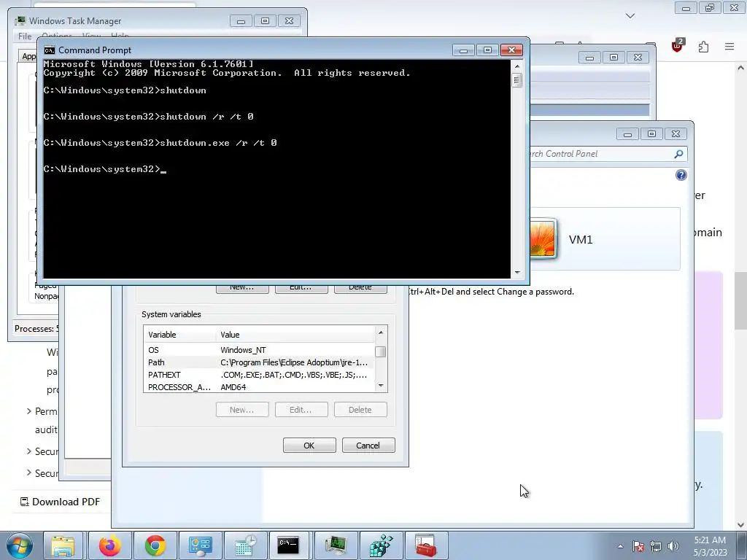Open Windows Explorer from the taskbar
The width and height of the screenshot is (747, 560).
[63, 545]
